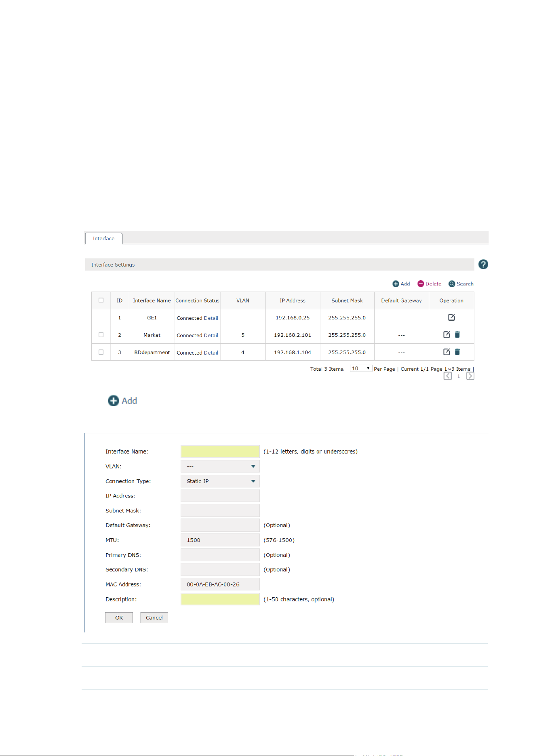Check the Market row checkbox
535x756 pixels.
(101, 335)
